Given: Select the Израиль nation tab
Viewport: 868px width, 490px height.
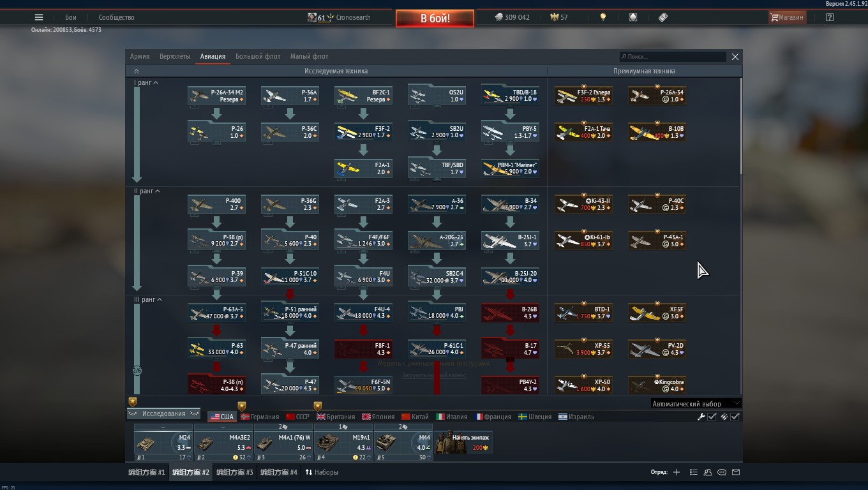Looking at the screenshot, I should (x=576, y=417).
